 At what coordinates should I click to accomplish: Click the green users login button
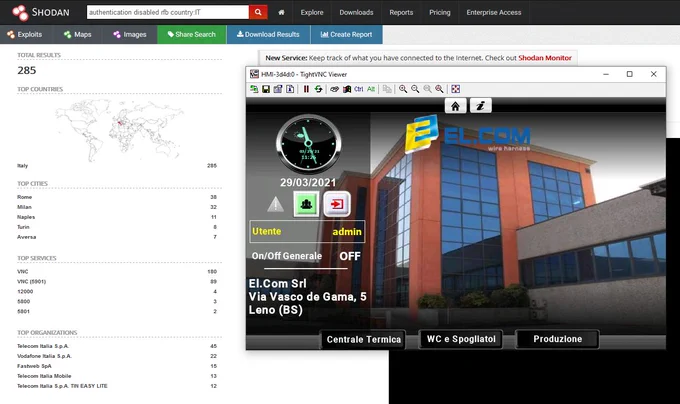click(306, 204)
